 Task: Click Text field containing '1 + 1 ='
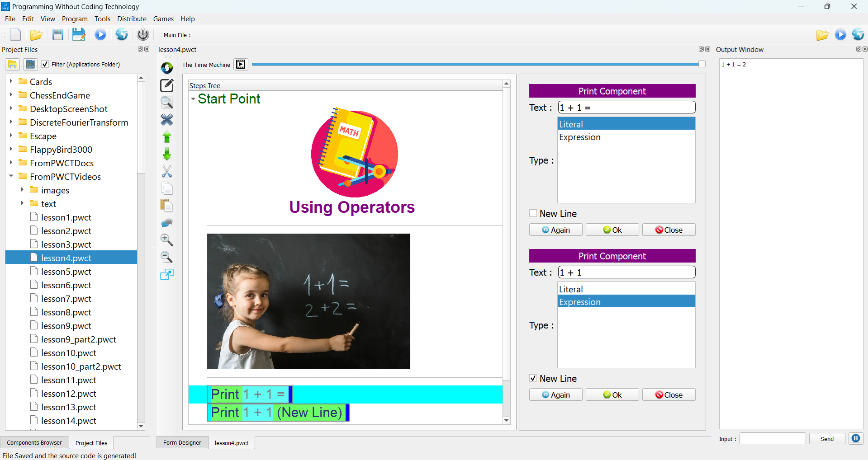point(626,108)
